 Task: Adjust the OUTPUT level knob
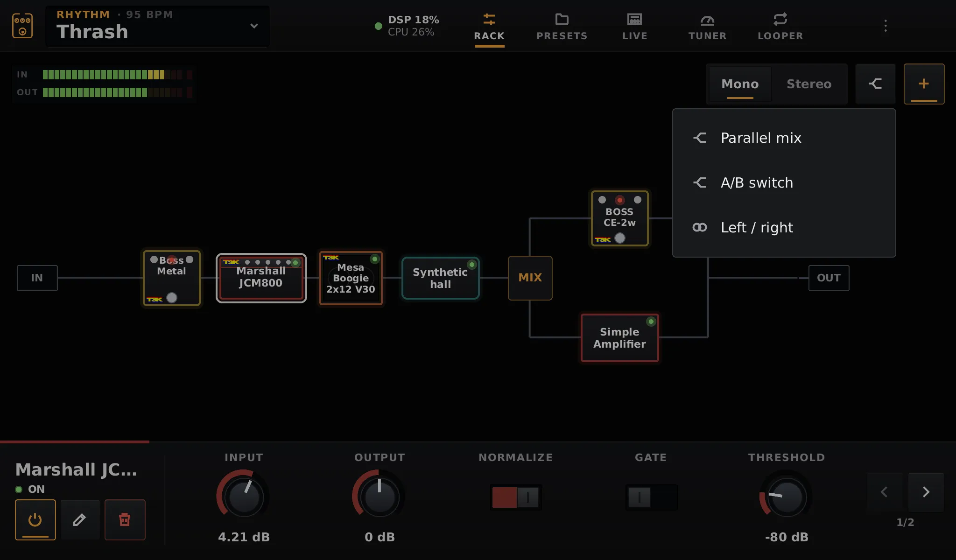pyautogui.click(x=380, y=496)
